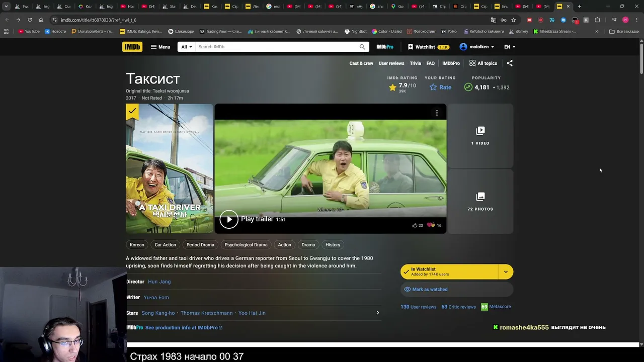Open the Nightbot bookmark
The image size is (644, 362).
click(355, 31)
